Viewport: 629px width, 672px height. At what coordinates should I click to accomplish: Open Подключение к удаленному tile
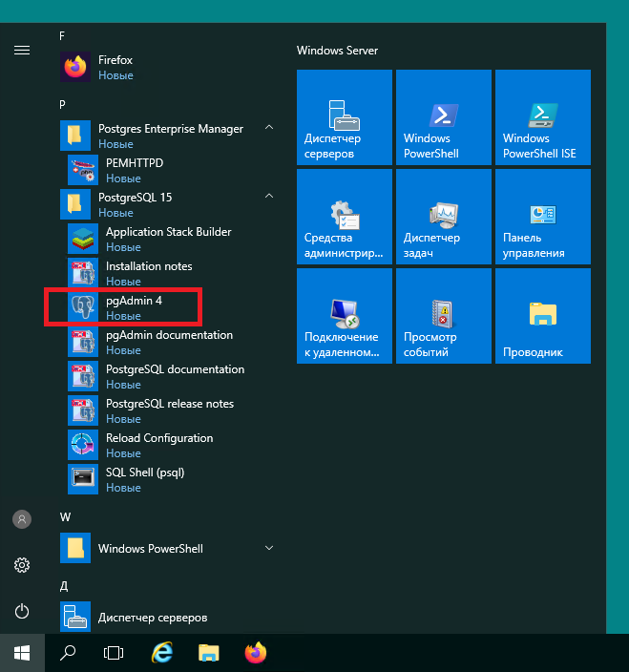(x=345, y=316)
